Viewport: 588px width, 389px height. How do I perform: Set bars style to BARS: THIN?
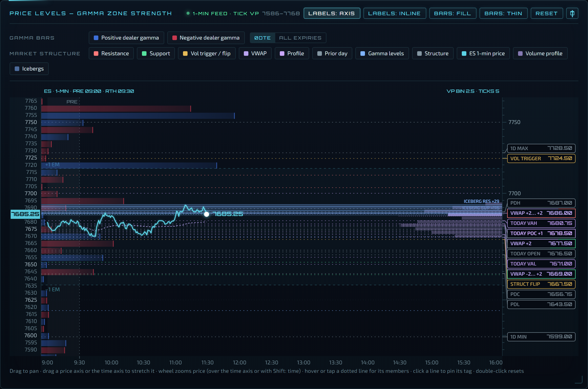(x=503, y=13)
